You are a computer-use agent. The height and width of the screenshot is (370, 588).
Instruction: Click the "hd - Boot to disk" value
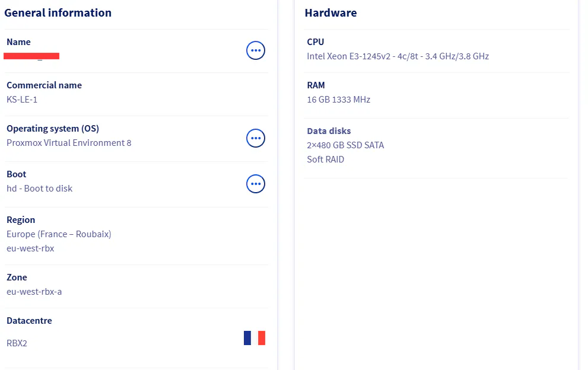[x=40, y=189]
